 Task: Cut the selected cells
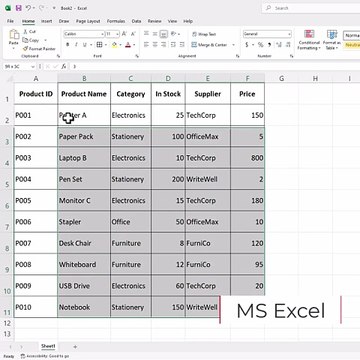[x=29, y=32]
